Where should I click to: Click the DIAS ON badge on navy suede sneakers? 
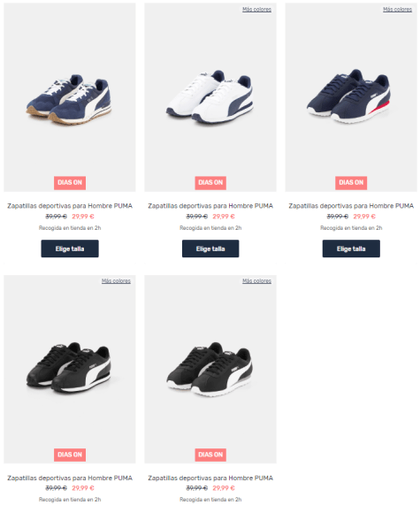click(x=70, y=182)
